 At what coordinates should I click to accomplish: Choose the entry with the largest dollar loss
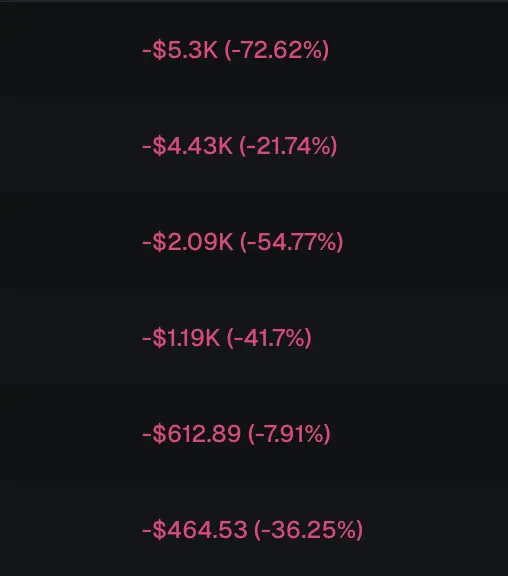(x=254, y=50)
